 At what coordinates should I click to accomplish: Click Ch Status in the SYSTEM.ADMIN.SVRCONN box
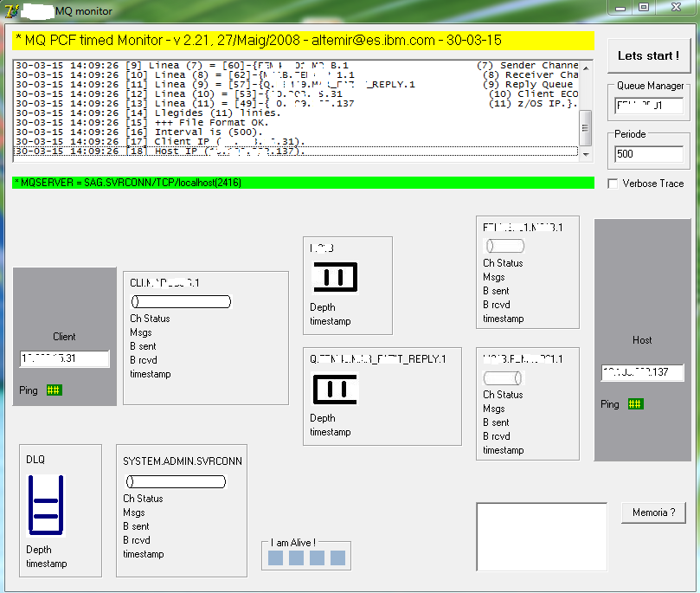tap(143, 499)
